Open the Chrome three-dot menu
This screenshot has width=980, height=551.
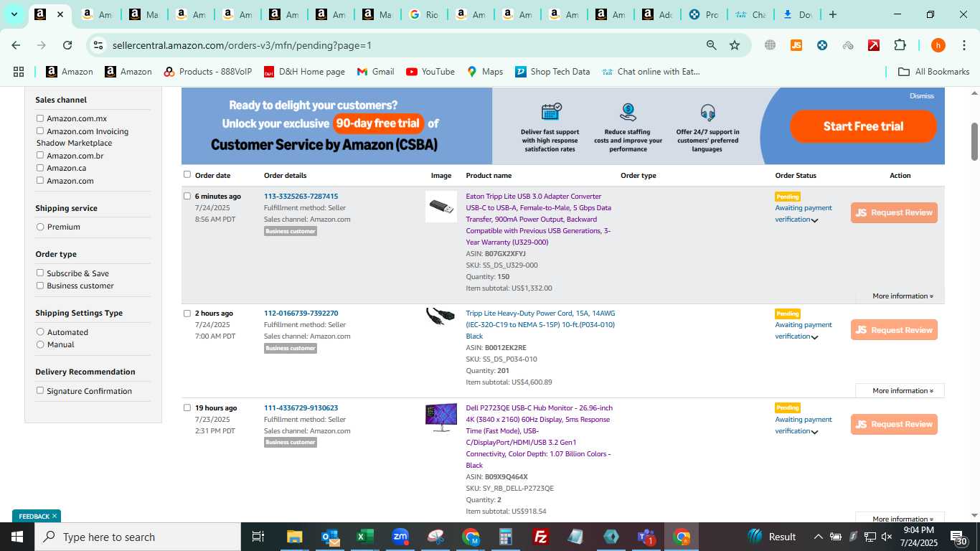click(963, 45)
